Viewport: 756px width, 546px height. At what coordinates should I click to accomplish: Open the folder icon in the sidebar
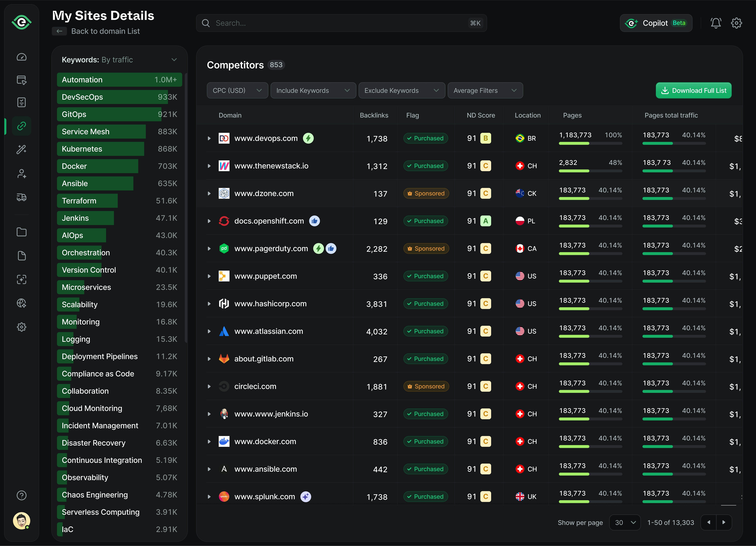coord(21,232)
